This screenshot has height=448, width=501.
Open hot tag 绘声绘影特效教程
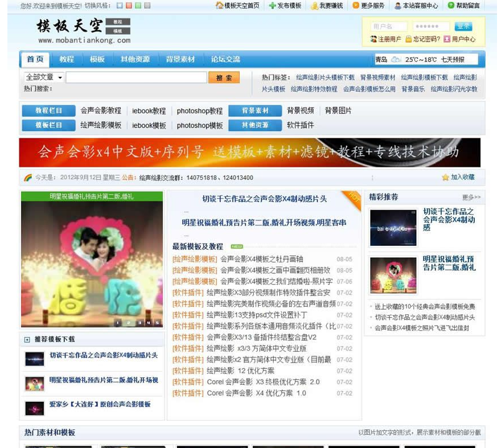point(314,89)
